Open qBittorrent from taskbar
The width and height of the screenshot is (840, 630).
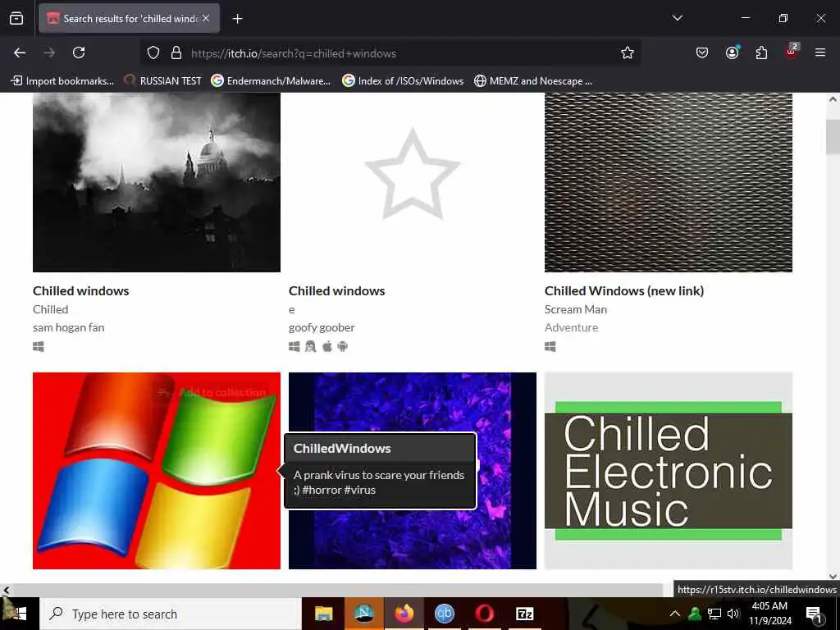coord(444,614)
